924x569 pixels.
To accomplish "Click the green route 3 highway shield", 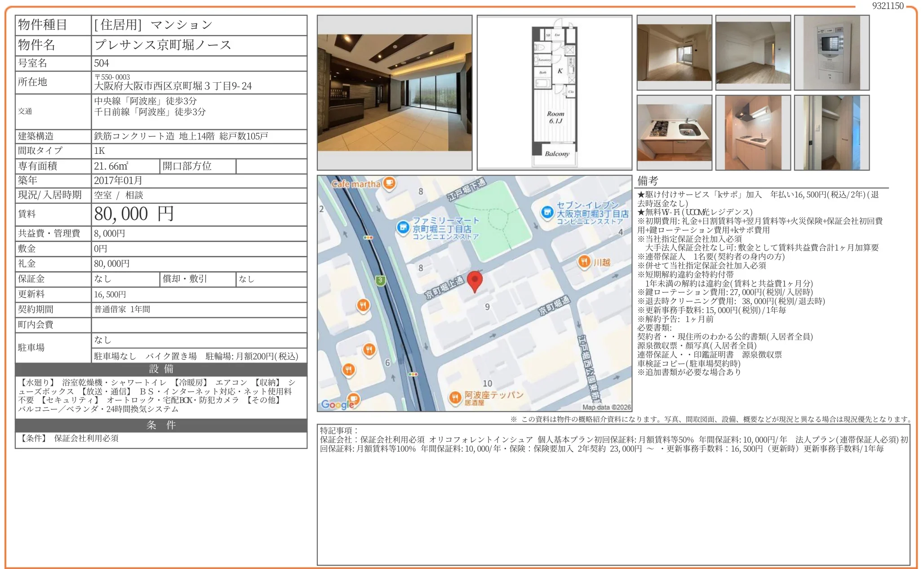I will pos(380,281).
